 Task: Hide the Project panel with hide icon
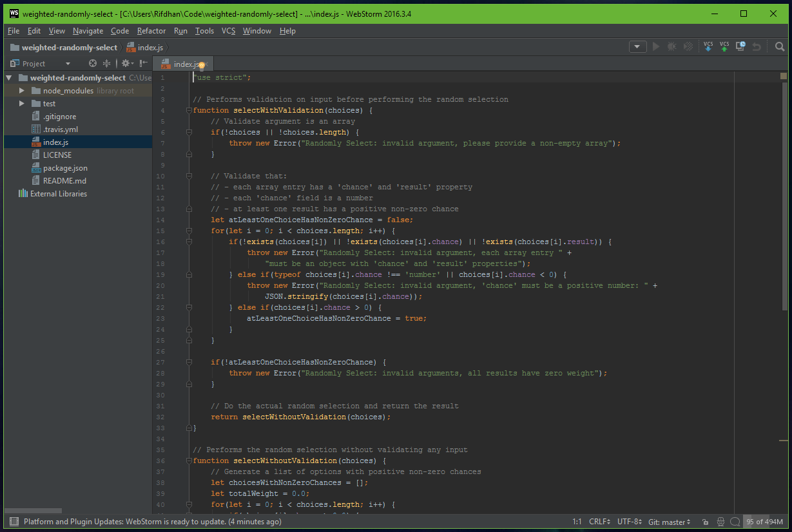pyautogui.click(x=144, y=63)
